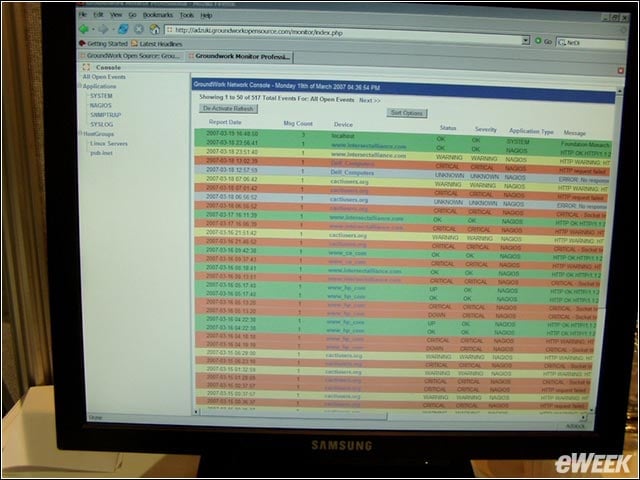Open the Help menu
The height and width of the screenshot is (480, 640).
point(206,16)
